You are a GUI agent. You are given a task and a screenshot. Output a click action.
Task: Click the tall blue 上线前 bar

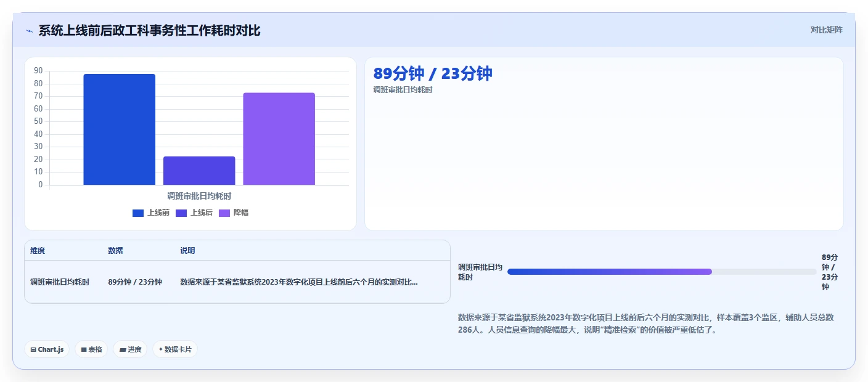coord(120,129)
